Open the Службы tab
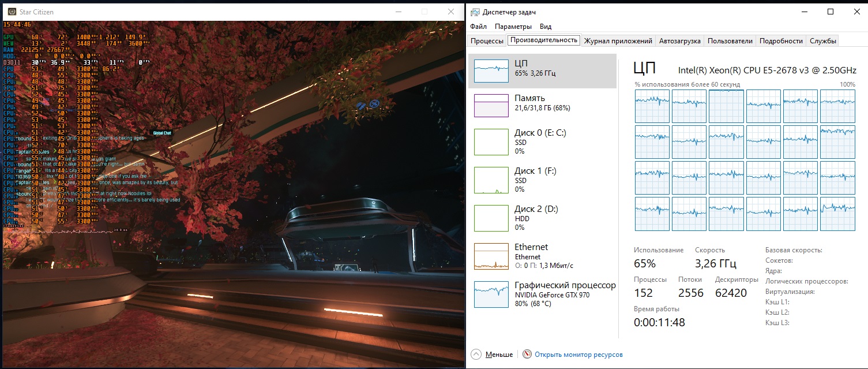Screen dimensions: 868x369 pos(822,40)
